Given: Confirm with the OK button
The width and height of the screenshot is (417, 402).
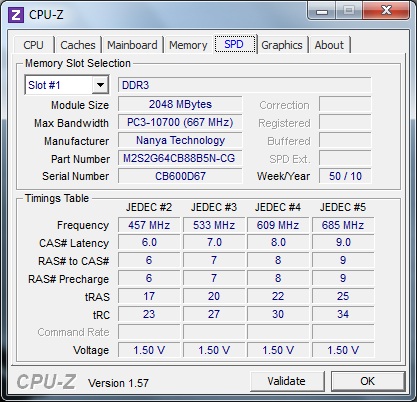Looking at the screenshot, I should (368, 381).
